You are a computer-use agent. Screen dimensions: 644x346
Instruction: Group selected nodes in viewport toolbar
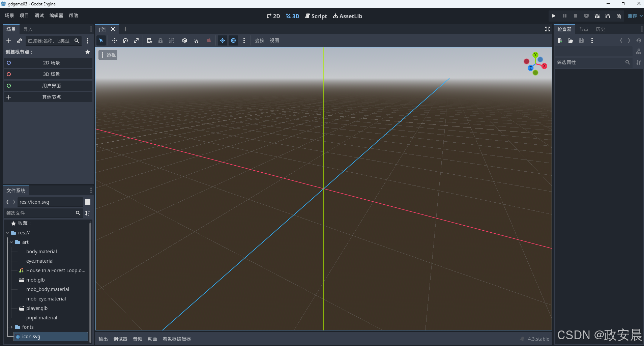(171, 40)
